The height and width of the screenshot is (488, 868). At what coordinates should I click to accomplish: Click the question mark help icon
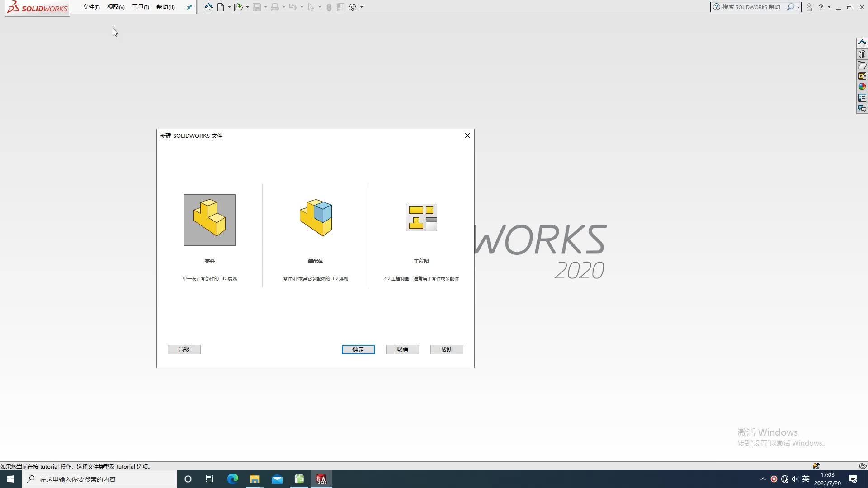tap(821, 7)
